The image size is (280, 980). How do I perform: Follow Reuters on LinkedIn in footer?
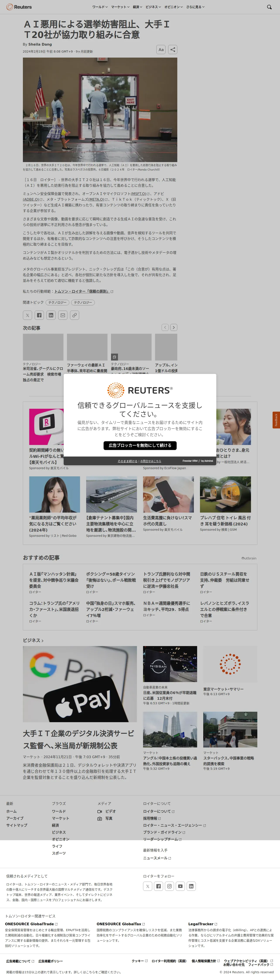191,886
